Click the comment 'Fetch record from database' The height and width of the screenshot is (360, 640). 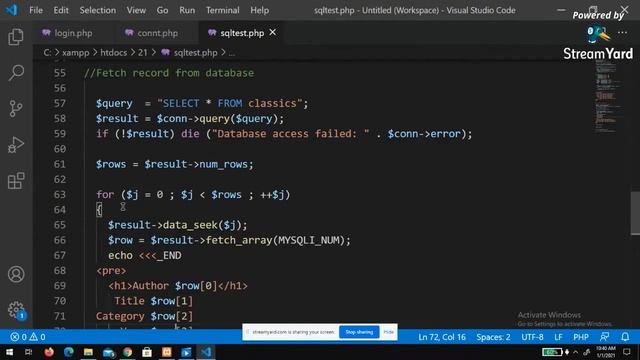click(169, 73)
